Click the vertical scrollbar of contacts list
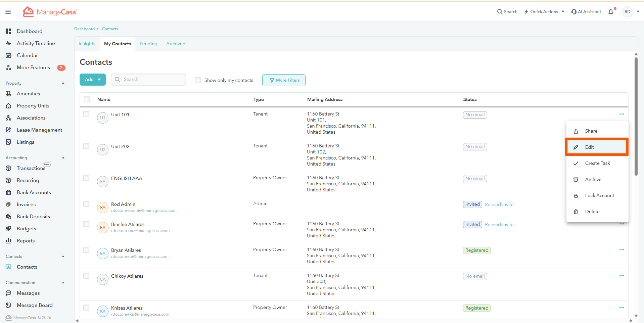The width and height of the screenshot is (644, 323). (636, 118)
